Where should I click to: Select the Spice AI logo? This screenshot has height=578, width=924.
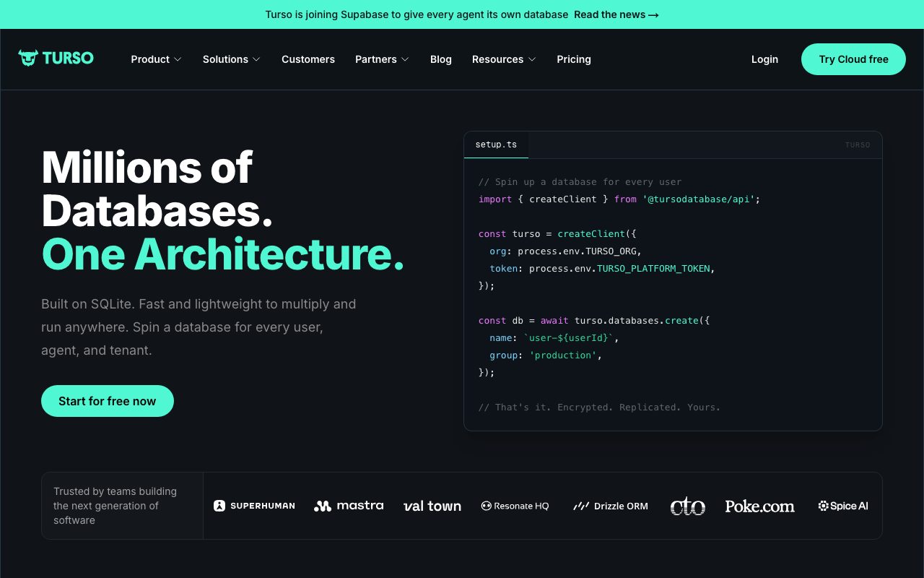pyautogui.click(x=843, y=506)
